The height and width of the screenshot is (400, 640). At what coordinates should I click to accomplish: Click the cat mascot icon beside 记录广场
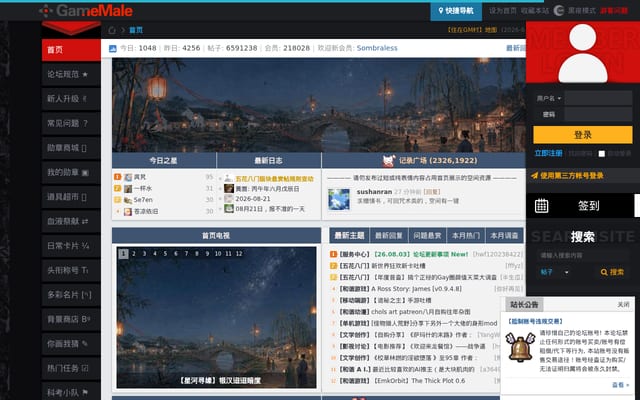point(388,161)
